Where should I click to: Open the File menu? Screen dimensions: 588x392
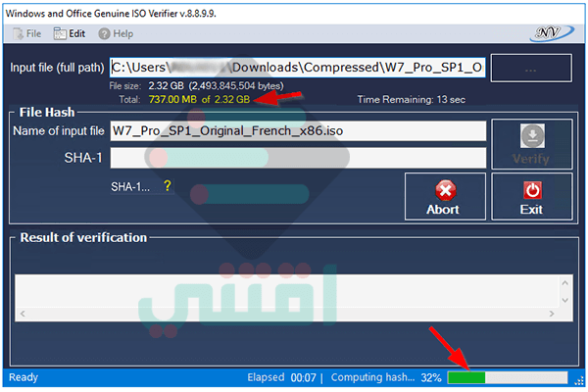click(27, 33)
